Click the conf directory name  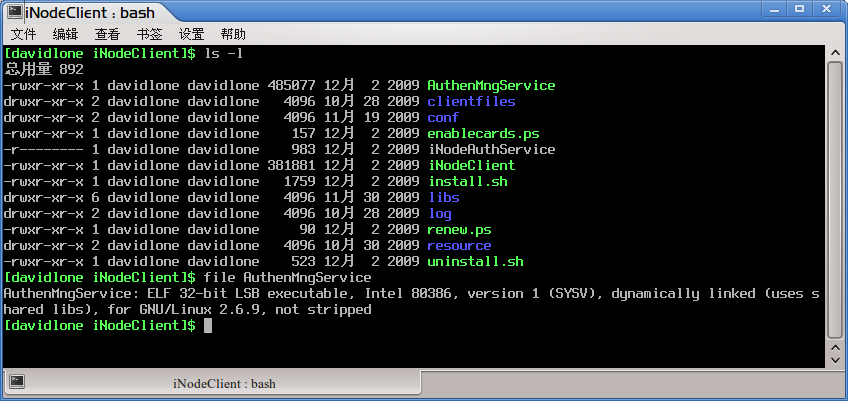443,117
